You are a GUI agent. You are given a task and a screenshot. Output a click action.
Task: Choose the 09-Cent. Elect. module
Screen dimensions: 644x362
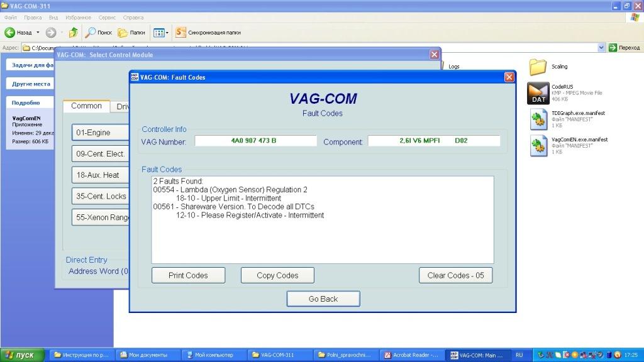tap(101, 154)
